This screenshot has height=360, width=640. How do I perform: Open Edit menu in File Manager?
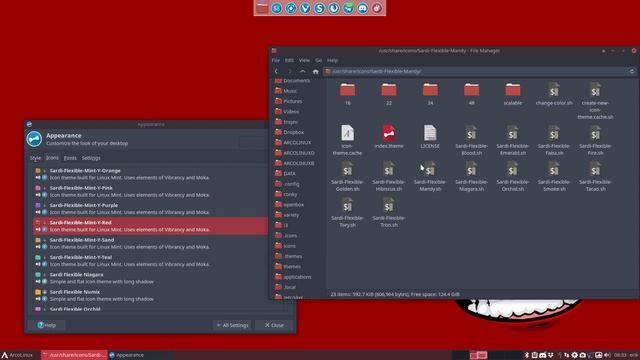pos(289,60)
